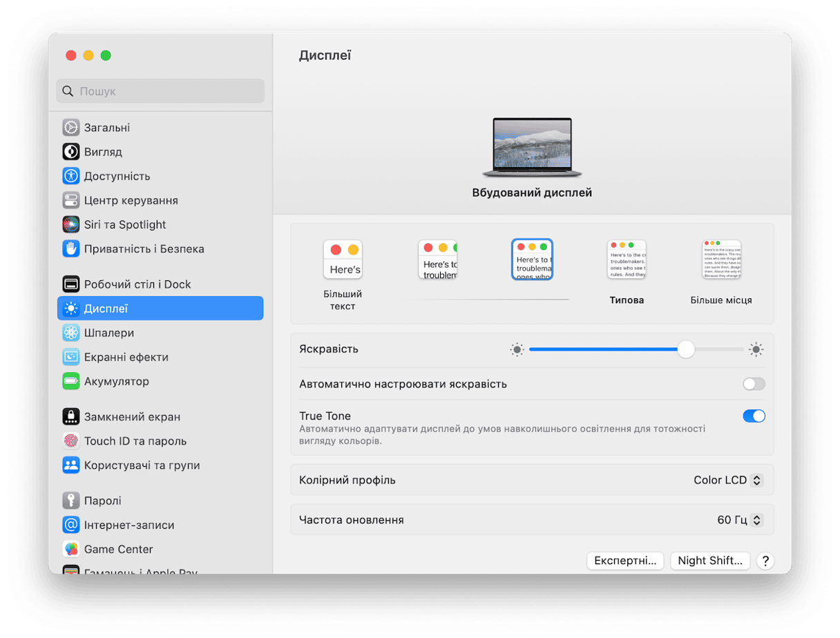Enable Автоматично настроювати яскравість switch
The height and width of the screenshot is (638, 840).
click(754, 384)
